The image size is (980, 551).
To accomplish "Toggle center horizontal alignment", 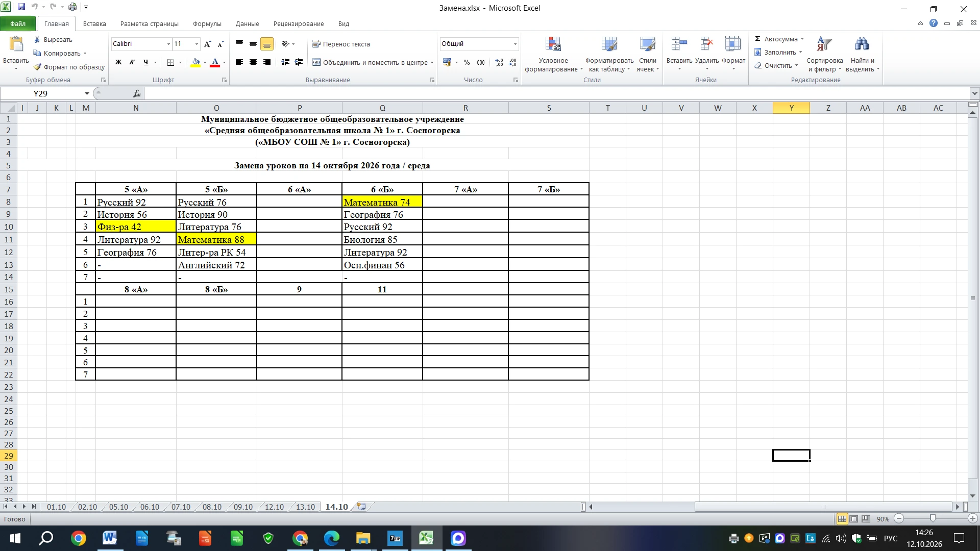I will (253, 62).
